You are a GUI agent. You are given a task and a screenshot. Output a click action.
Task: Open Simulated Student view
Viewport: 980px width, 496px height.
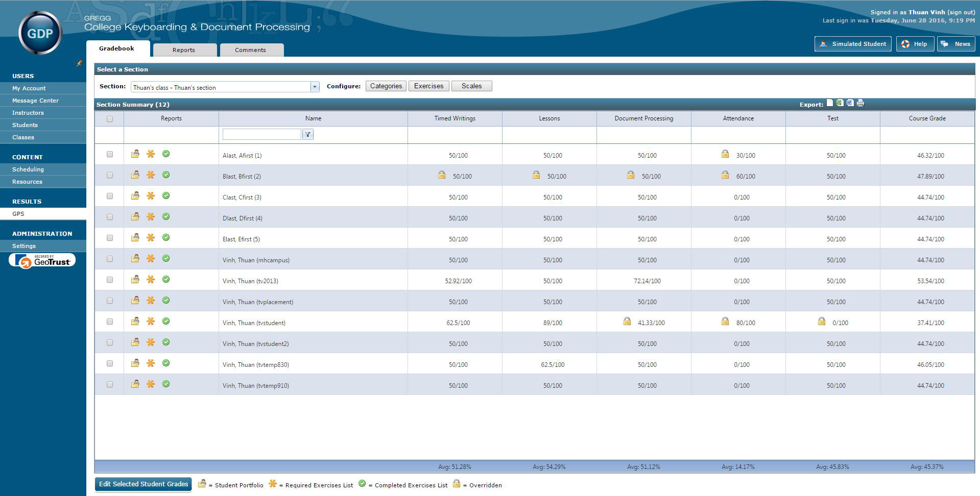(853, 44)
